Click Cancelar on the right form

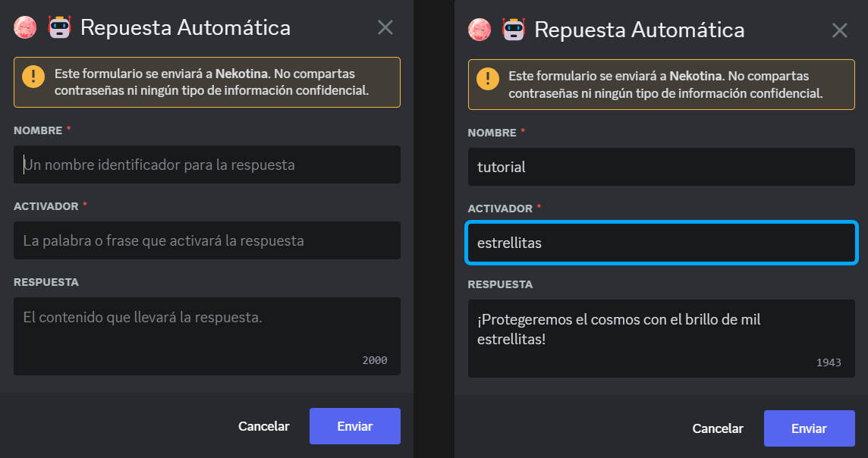[x=718, y=428]
